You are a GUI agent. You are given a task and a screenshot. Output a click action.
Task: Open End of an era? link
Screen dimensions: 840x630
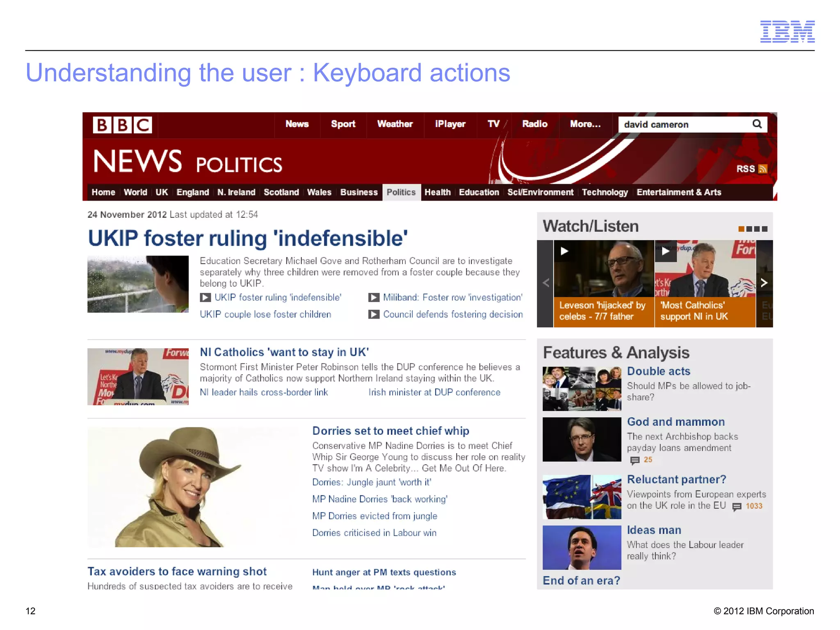[581, 581]
